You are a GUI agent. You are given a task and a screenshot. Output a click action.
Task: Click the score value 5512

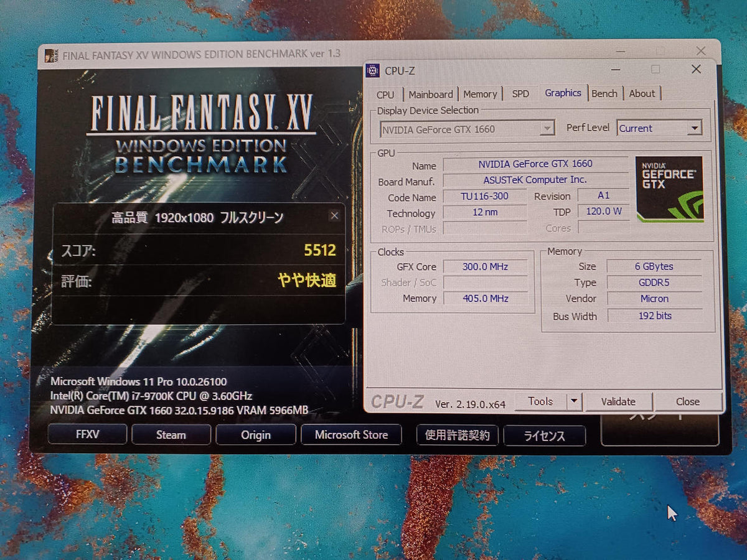320,250
